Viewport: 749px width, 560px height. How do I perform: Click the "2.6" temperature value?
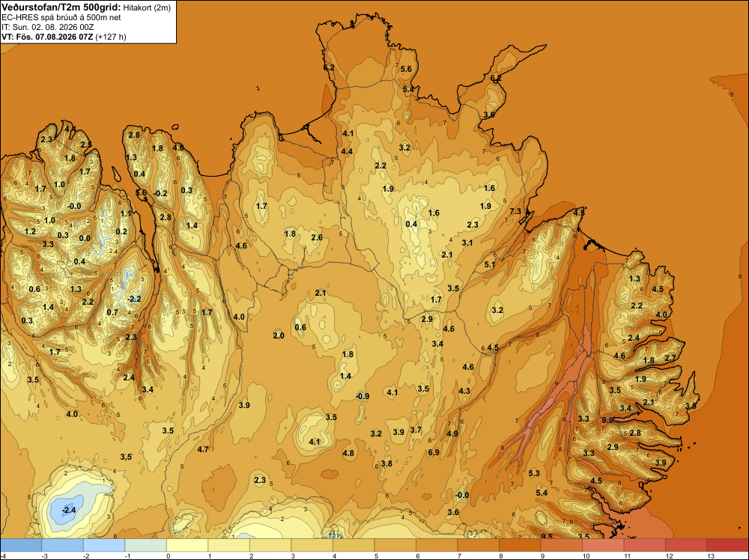(x=317, y=237)
